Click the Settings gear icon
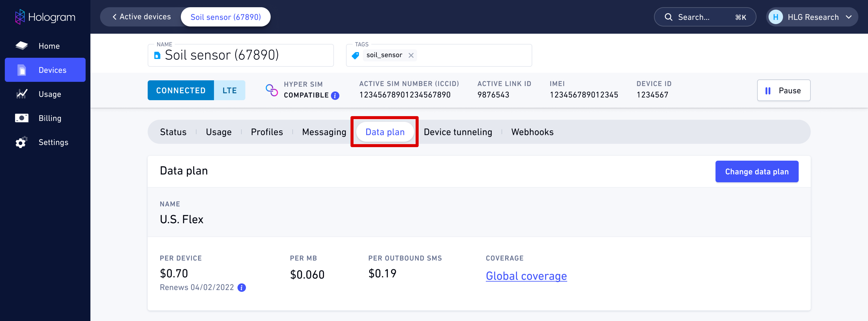Screen dimensions: 868x321 point(21,142)
